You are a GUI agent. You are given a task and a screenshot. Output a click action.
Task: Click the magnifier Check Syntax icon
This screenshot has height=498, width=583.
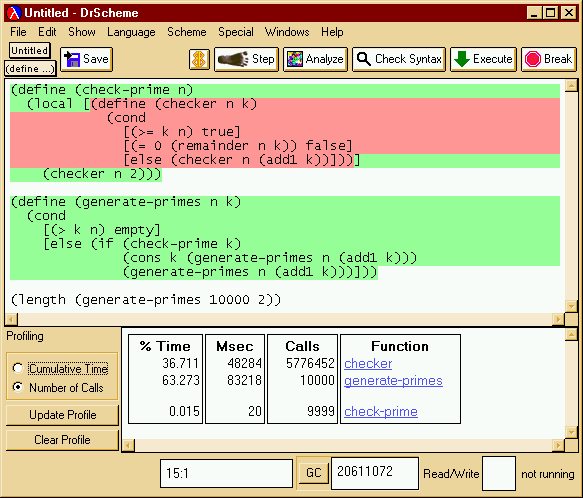[364, 59]
